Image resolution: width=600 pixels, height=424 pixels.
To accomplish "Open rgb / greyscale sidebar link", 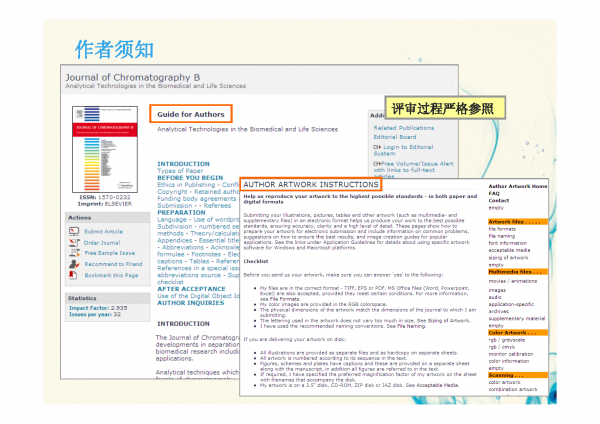I will [507, 340].
